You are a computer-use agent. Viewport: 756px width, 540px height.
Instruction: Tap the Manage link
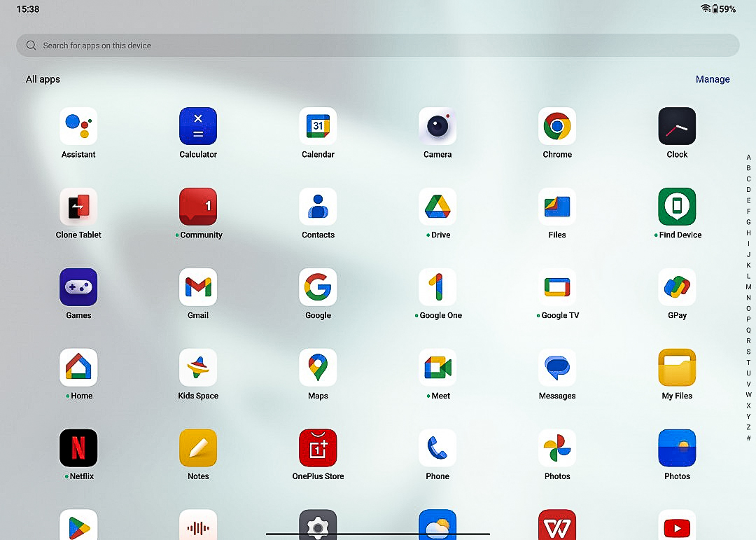click(712, 79)
